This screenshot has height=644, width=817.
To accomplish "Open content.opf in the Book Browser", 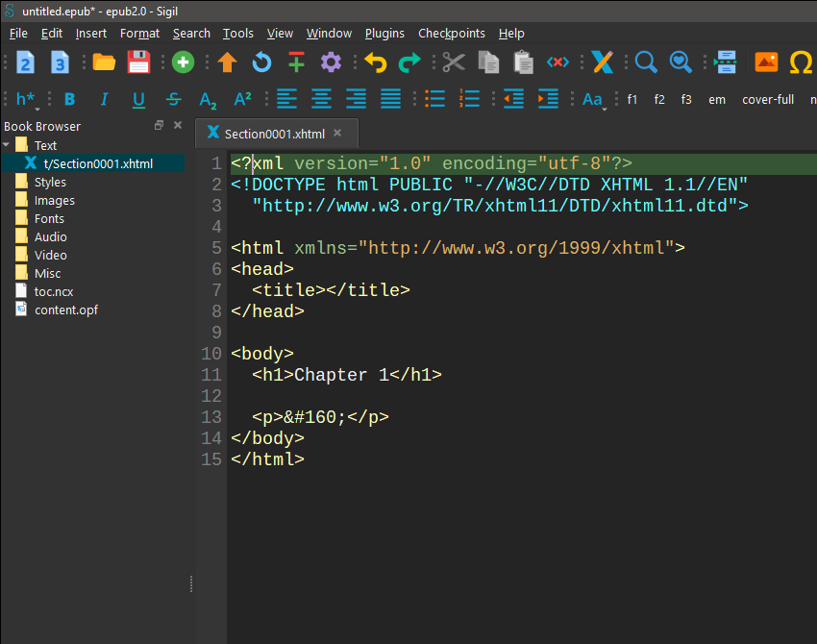I will point(65,310).
